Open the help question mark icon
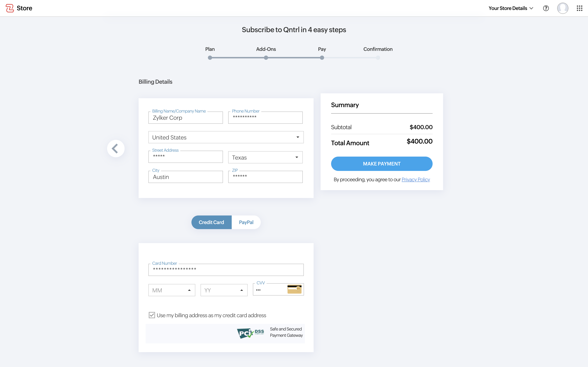This screenshot has width=588, height=367. tap(546, 8)
